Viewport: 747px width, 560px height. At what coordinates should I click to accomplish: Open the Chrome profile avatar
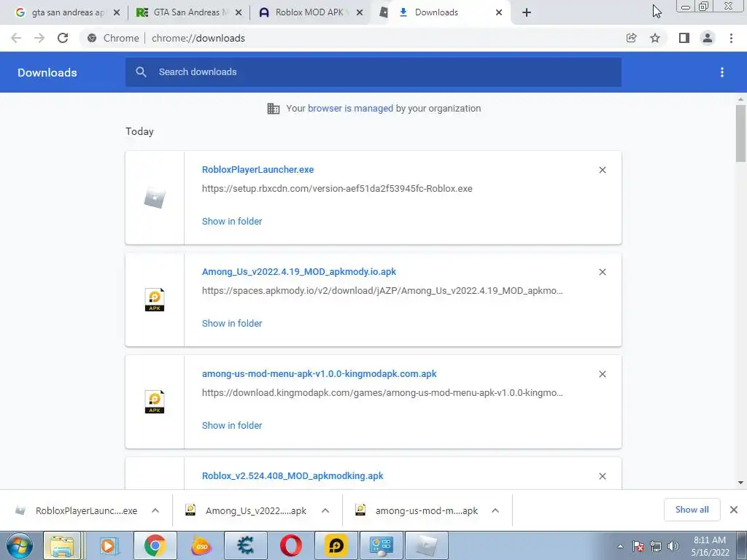click(708, 38)
